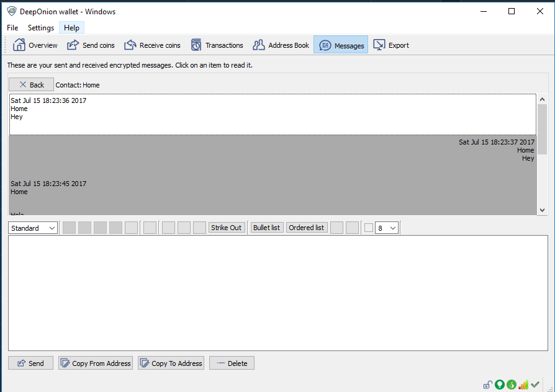Click the conversation scrollbar down arrow
Screen dimensions: 555x392
pyautogui.click(x=542, y=210)
